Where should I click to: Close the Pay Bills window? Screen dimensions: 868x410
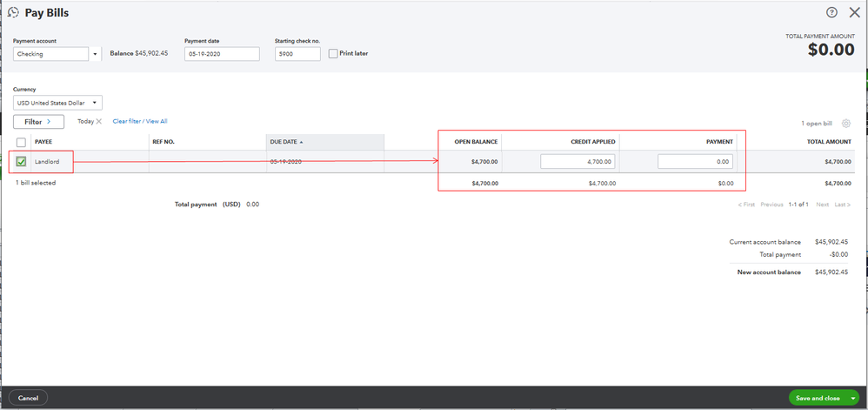point(855,12)
